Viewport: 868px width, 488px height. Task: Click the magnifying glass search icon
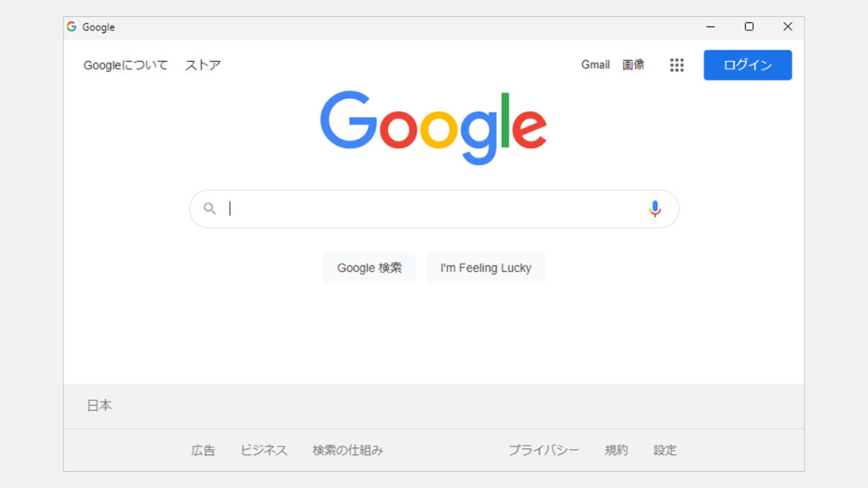pos(209,208)
